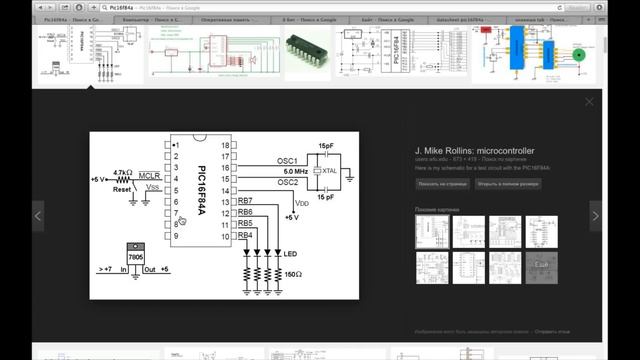Switch to the first Pic16f84a search tab
640x360 pixels.
coord(73,20)
